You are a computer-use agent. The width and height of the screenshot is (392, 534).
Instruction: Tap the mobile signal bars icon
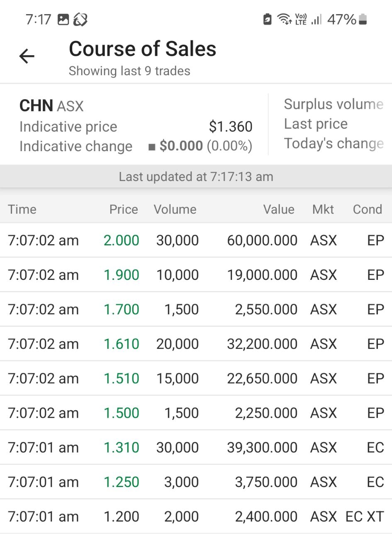tap(316, 19)
